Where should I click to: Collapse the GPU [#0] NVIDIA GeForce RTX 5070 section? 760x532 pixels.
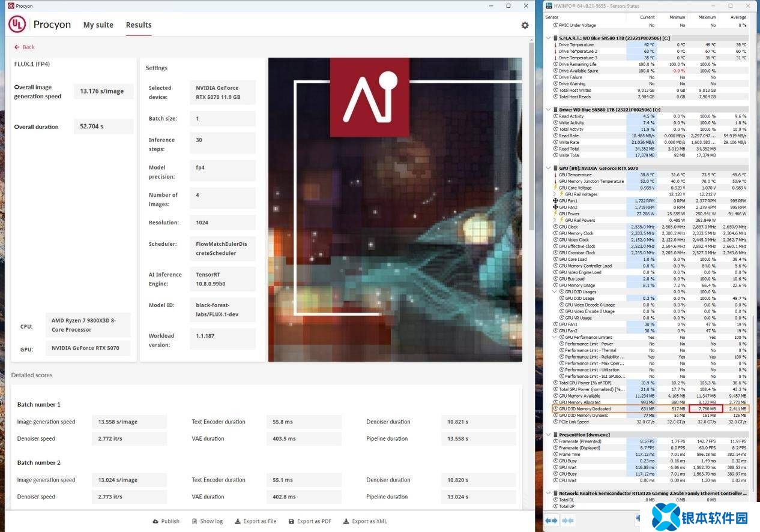pyautogui.click(x=548, y=169)
